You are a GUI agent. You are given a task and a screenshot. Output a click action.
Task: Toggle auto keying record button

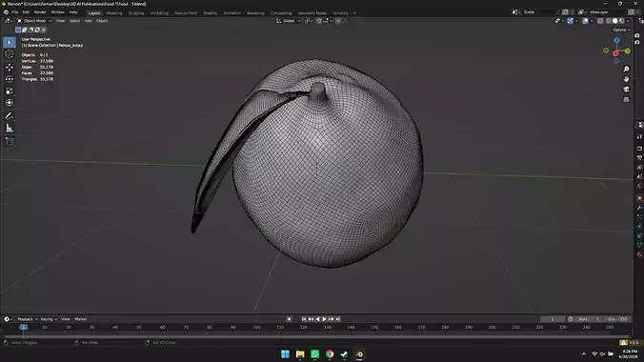click(290, 319)
